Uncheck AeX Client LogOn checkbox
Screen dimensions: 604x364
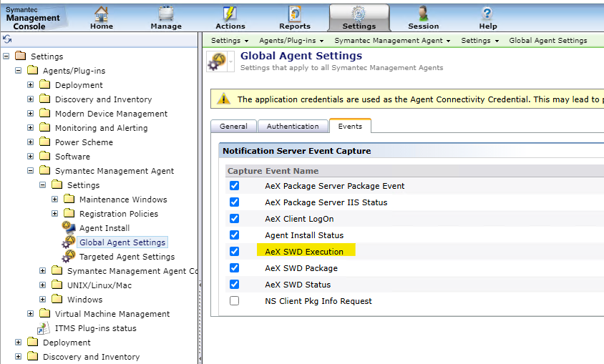234,219
